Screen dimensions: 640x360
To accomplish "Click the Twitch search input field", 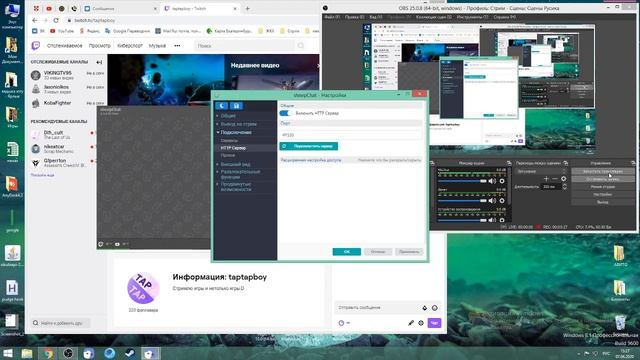I will tap(245, 46).
